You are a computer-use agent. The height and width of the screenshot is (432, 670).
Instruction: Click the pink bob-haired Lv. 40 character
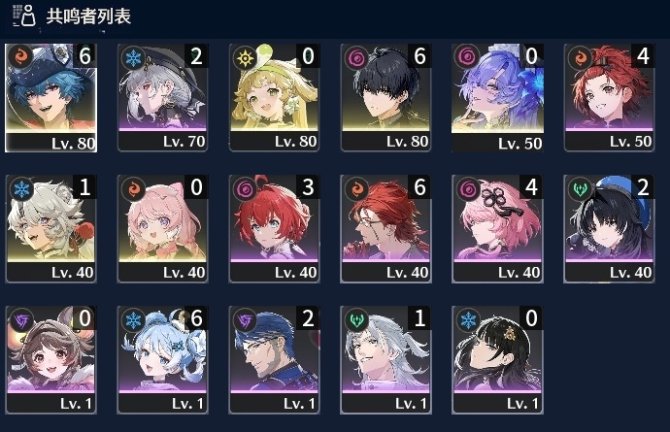tap(497, 229)
